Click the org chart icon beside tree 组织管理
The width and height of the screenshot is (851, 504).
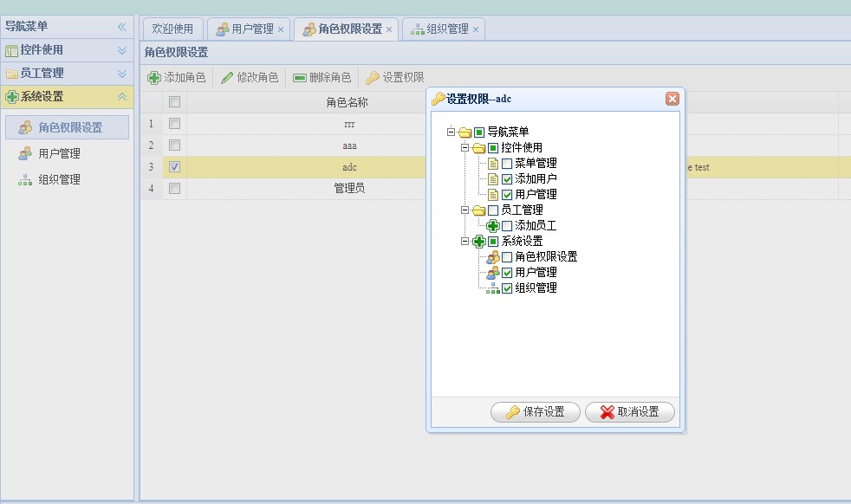pos(493,288)
